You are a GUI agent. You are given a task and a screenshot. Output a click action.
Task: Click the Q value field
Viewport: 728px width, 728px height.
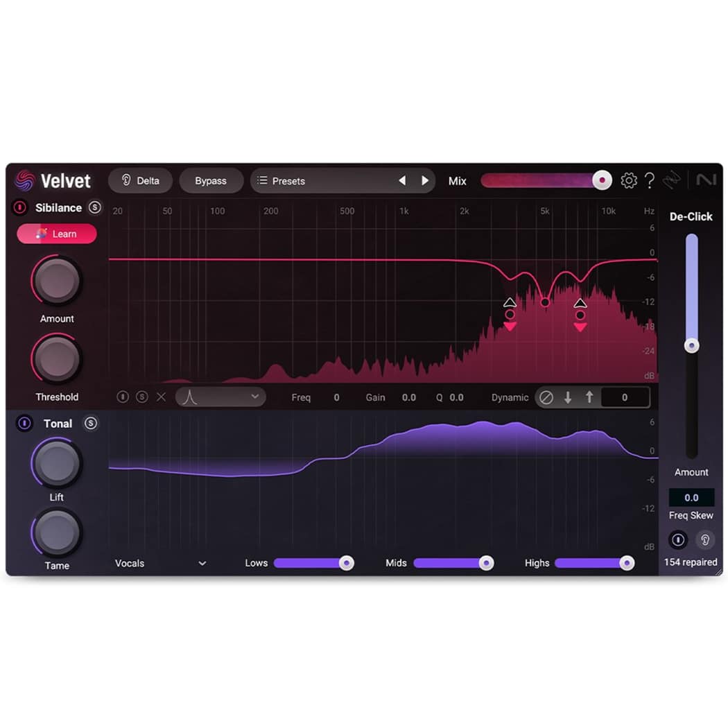[456, 397]
